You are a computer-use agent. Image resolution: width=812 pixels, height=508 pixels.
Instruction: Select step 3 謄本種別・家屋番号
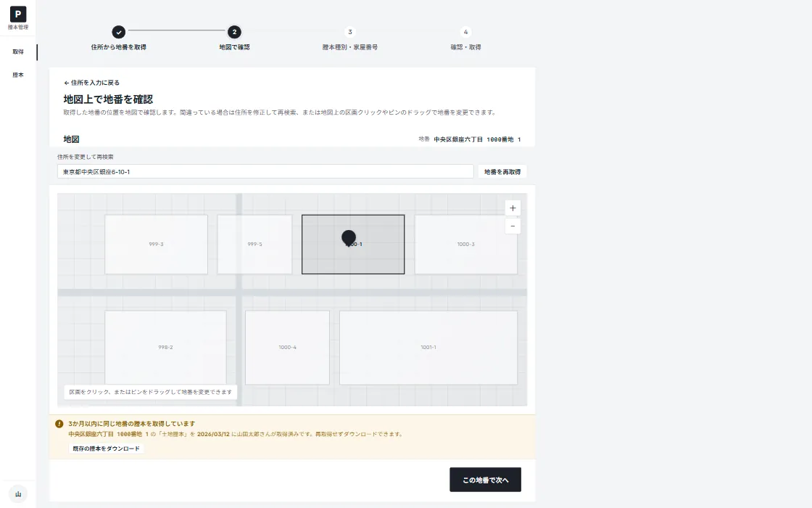coord(350,38)
